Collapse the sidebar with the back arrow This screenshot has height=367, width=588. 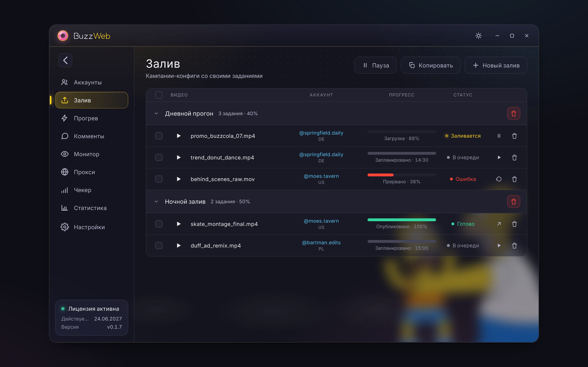point(65,60)
